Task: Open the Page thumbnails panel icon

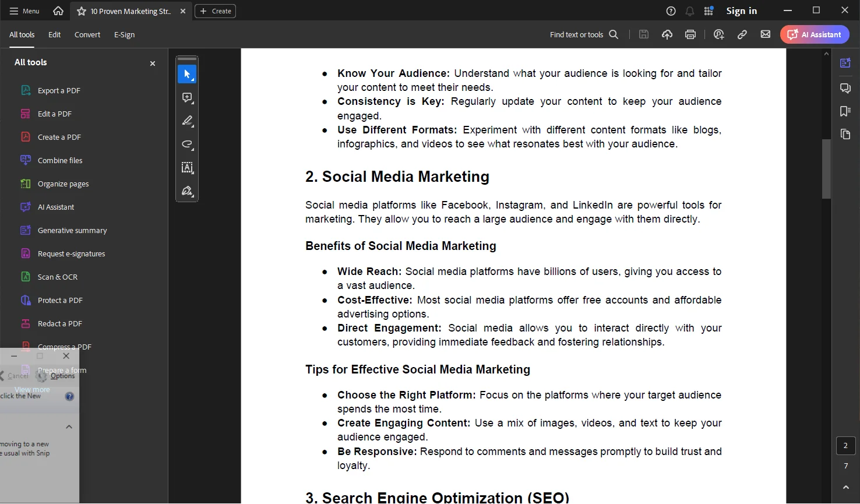Action: 845,135
